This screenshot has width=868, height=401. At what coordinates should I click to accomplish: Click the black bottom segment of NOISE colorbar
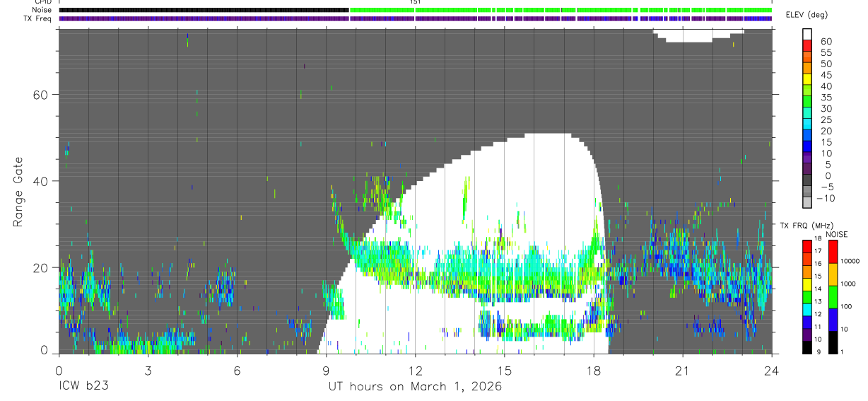[x=833, y=342]
